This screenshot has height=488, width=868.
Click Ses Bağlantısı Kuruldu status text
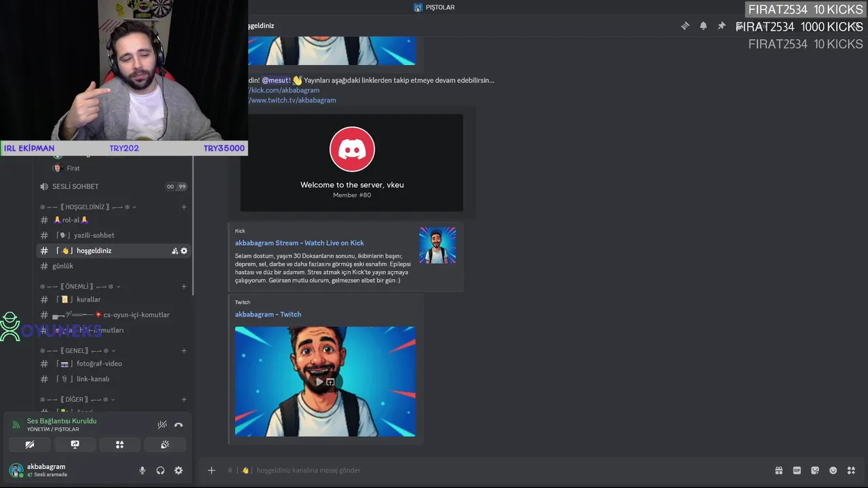62,421
